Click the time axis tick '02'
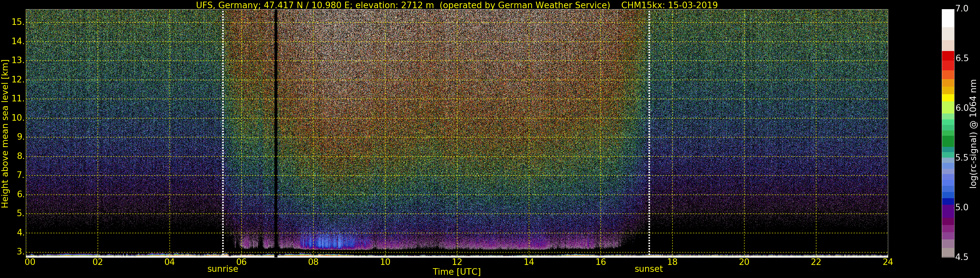Screen dimensions: 980x278 (98, 262)
